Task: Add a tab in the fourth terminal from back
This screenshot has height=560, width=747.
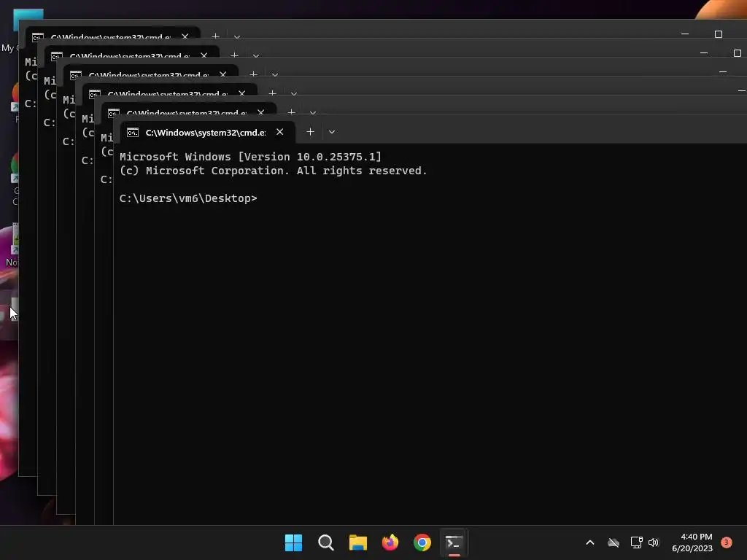Action: (x=273, y=93)
